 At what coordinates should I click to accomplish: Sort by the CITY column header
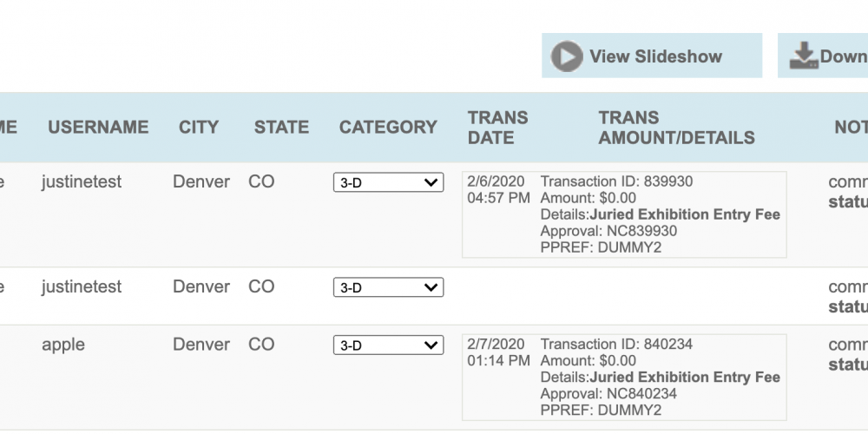[x=199, y=128]
